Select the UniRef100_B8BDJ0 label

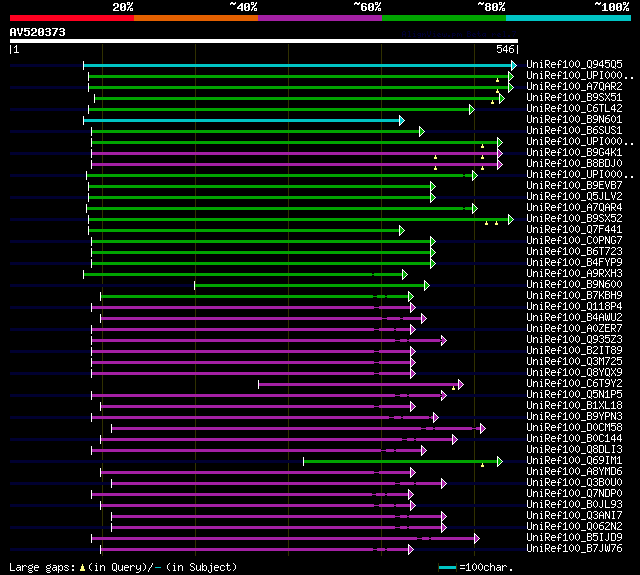click(574, 164)
